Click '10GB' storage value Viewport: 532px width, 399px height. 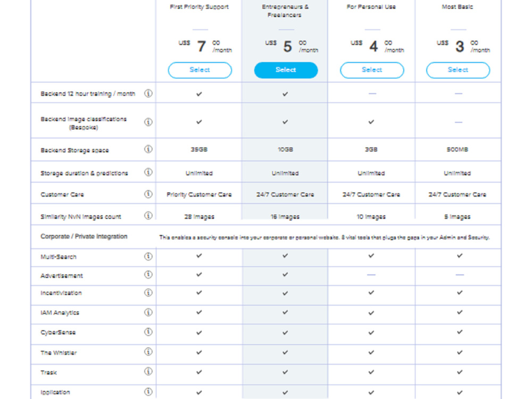click(x=285, y=149)
